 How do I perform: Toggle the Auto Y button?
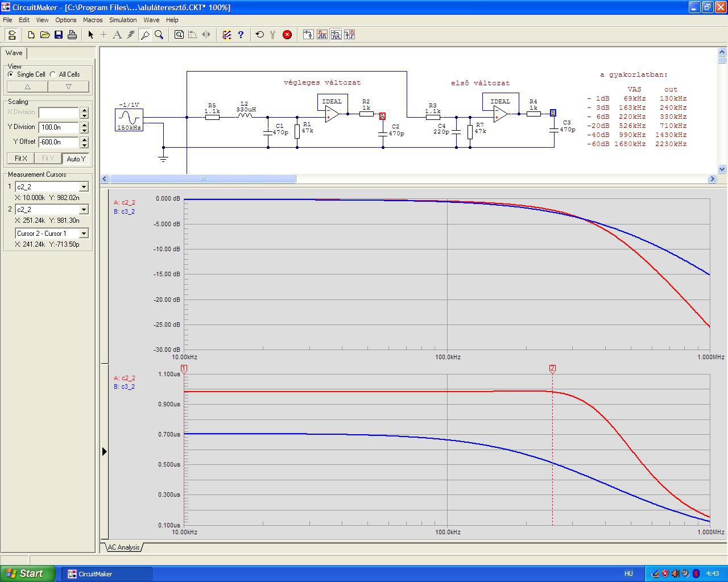[x=76, y=159]
